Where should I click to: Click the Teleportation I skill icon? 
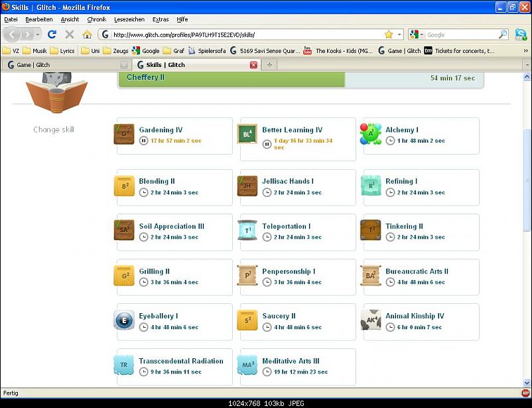247,230
